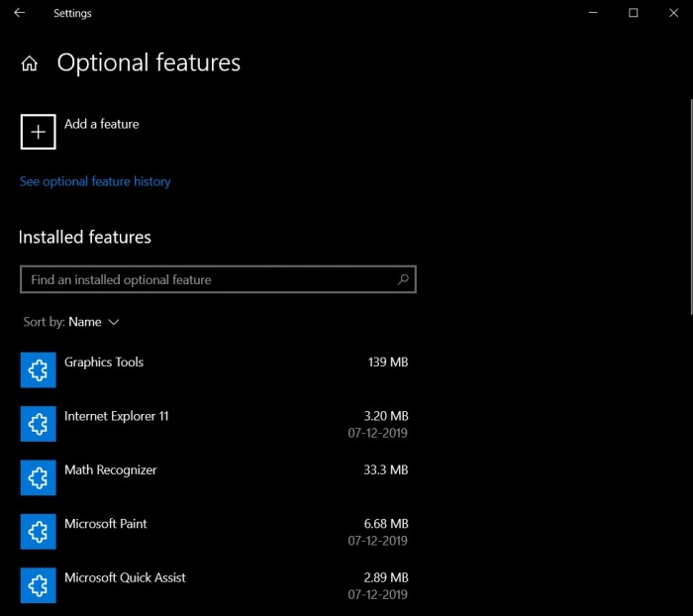The height and width of the screenshot is (616, 693).
Task: Click the Microsoft Paint feature icon
Action: tap(38, 532)
